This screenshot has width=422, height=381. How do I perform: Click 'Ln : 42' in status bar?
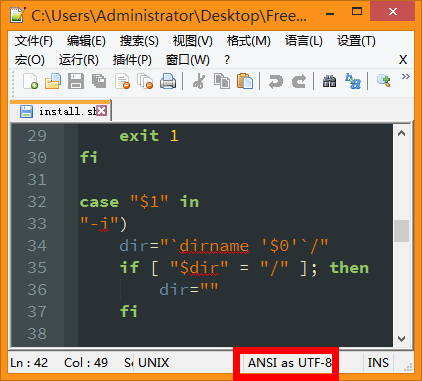(x=29, y=363)
